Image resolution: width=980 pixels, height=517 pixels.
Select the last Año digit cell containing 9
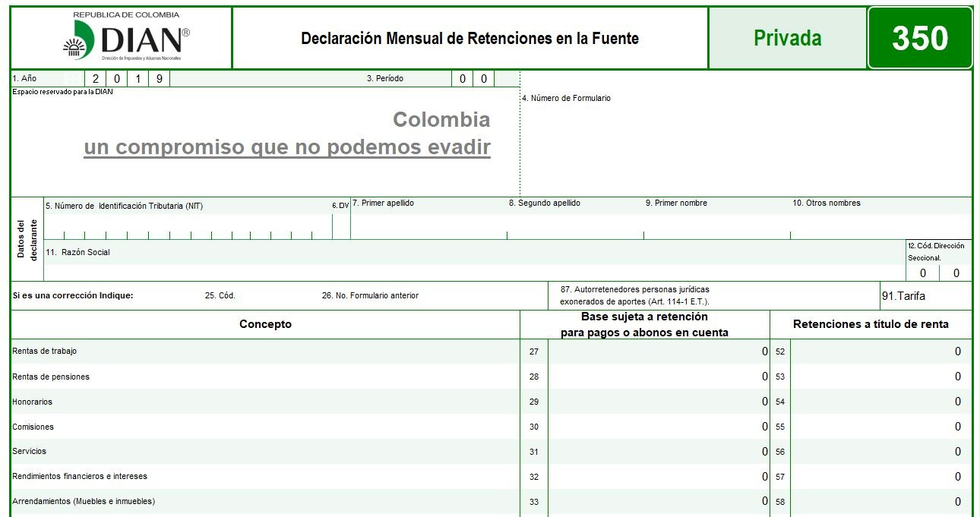click(x=159, y=78)
